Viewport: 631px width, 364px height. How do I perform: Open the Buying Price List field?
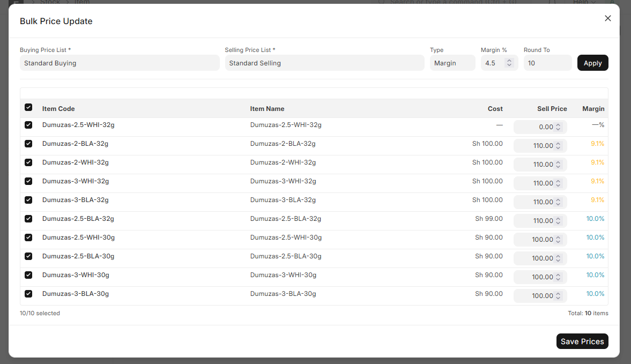[x=120, y=63]
